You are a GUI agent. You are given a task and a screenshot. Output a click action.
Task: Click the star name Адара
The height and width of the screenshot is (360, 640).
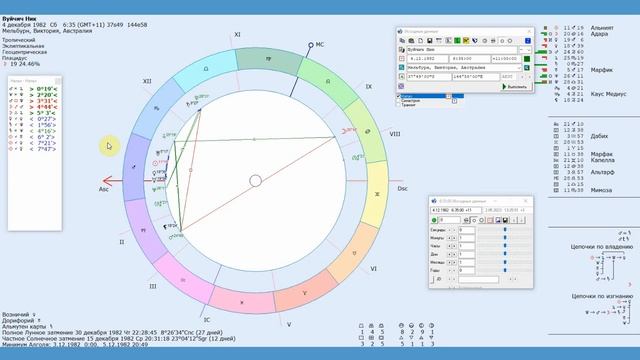click(x=599, y=34)
